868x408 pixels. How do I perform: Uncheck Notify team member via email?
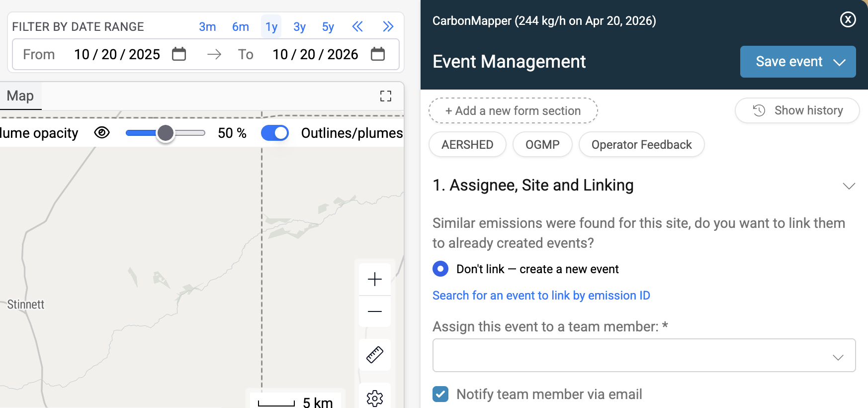440,394
